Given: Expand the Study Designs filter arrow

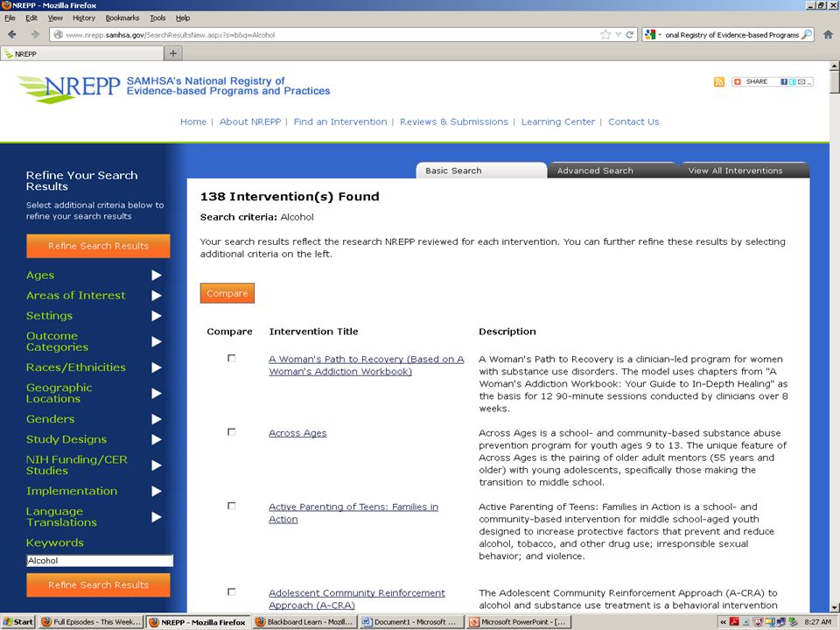Looking at the screenshot, I should [156, 439].
